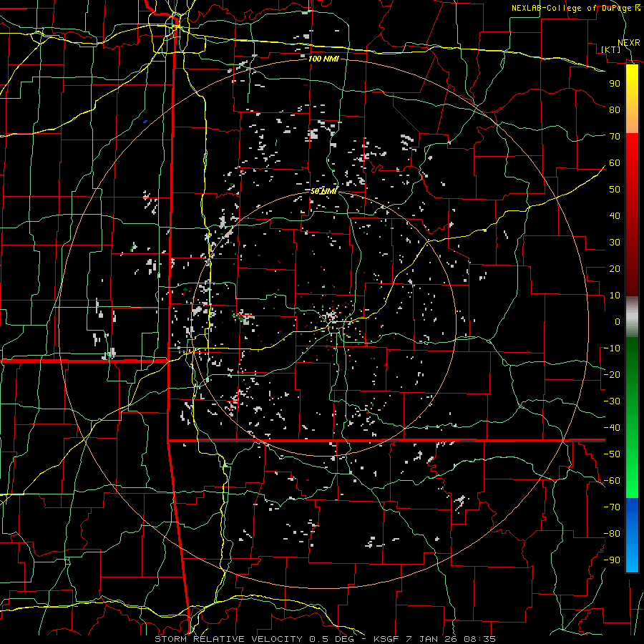Select the positive "10" scale value
The image size is (644, 644).
pyautogui.click(x=615, y=296)
